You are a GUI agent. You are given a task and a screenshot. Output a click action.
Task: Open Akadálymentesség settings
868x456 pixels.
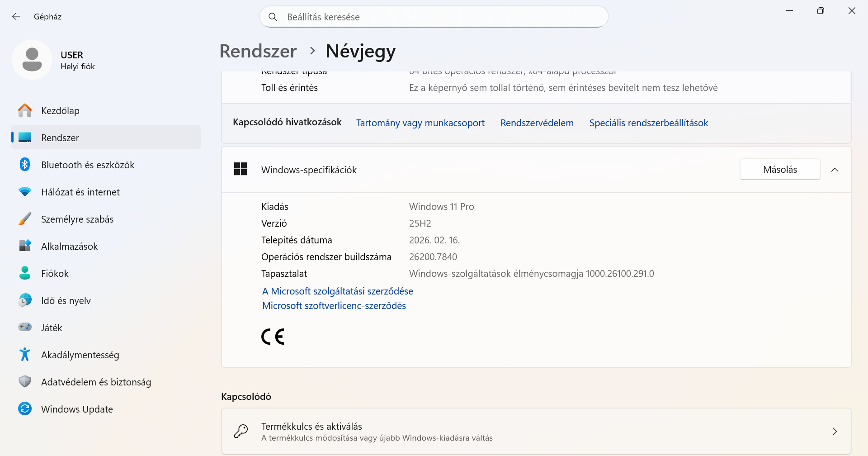[106, 355]
